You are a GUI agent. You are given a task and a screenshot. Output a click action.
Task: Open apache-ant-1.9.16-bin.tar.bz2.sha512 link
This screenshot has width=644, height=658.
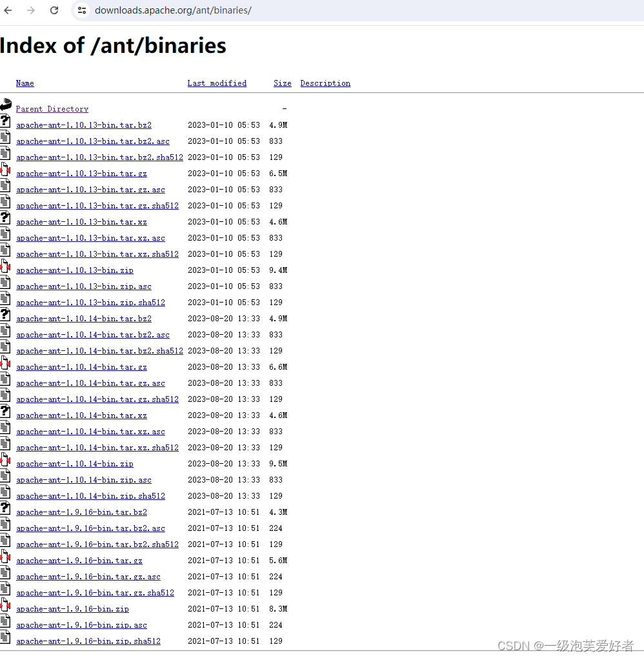click(97, 544)
